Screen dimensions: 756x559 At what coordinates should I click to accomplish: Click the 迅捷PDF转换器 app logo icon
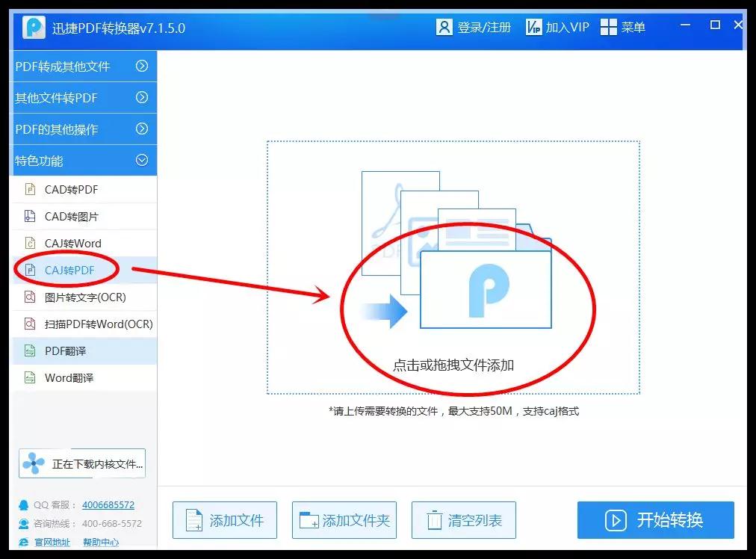[34, 28]
